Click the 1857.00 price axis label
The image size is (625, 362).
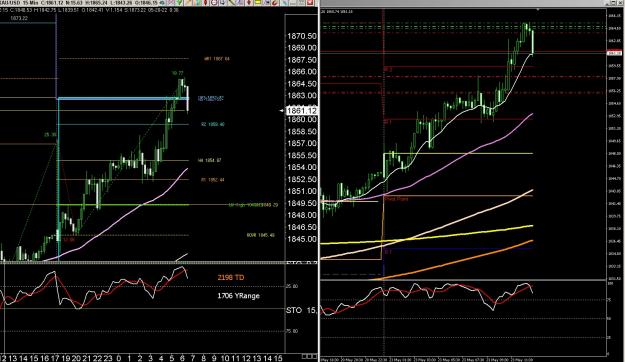(x=302, y=144)
